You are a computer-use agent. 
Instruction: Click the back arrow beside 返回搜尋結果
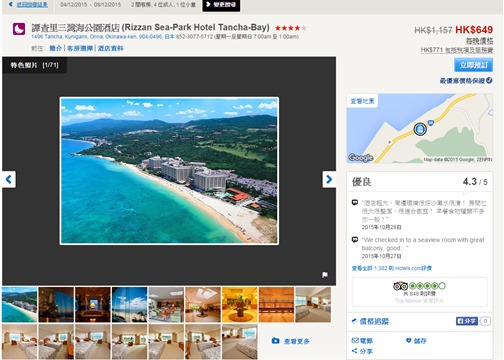(x=11, y=4)
